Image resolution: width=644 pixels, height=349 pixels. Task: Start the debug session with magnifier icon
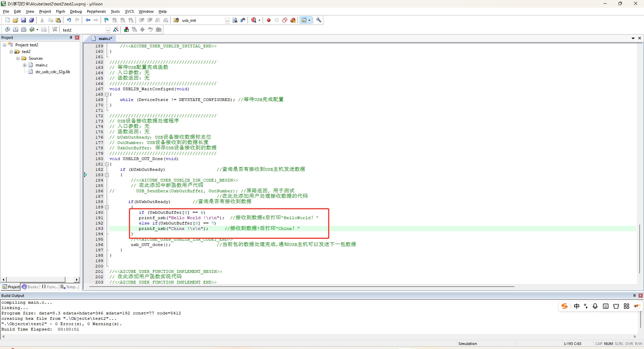point(254,20)
